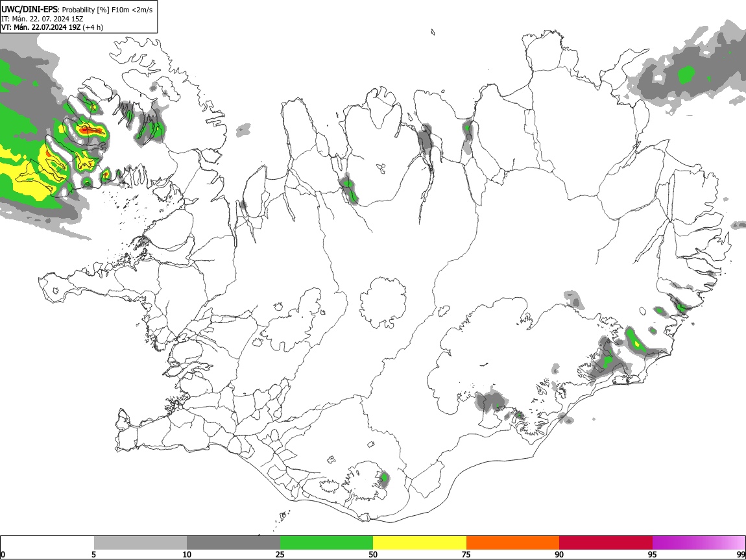The image size is (746, 560).
Task: Click the legend value '10'
Action: [x=187, y=554]
